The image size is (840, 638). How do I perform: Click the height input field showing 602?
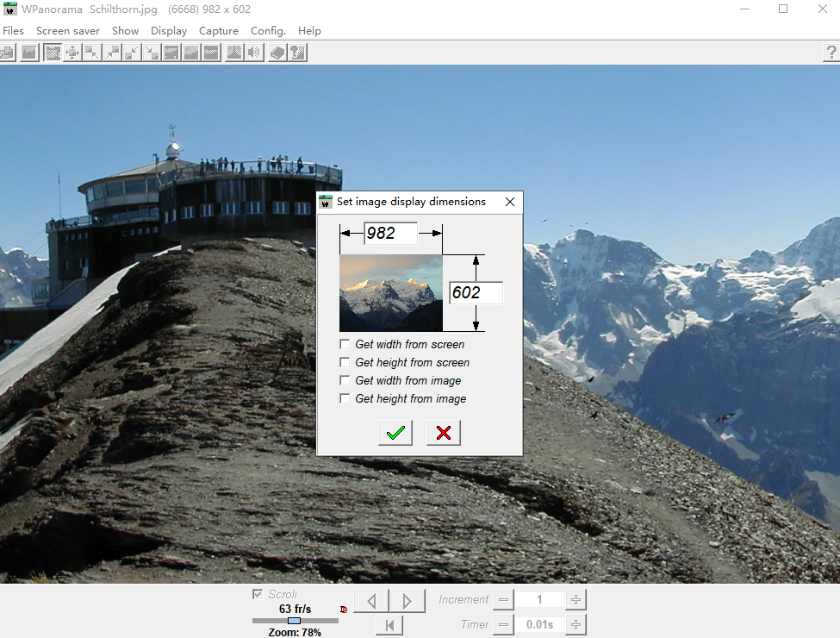tap(476, 293)
